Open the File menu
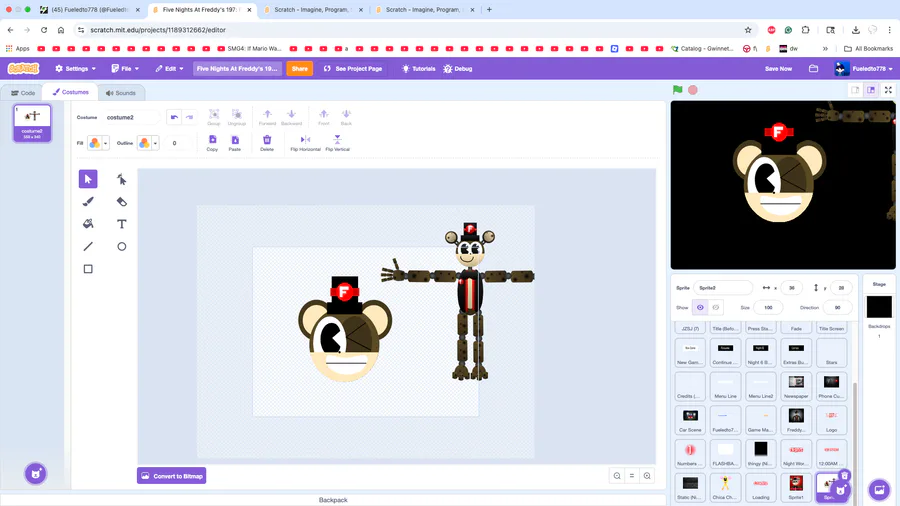This screenshot has width=900, height=506. [x=125, y=68]
